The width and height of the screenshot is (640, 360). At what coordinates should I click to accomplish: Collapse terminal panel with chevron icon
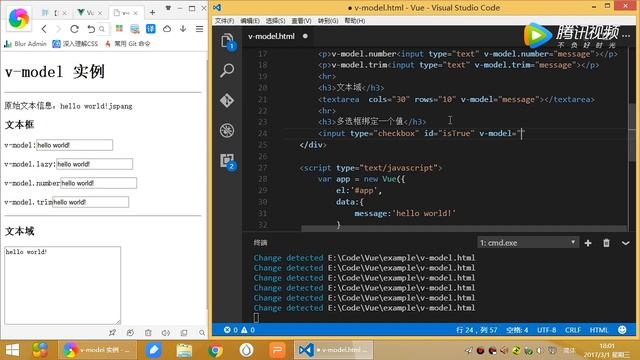click(x=625, y=243)
